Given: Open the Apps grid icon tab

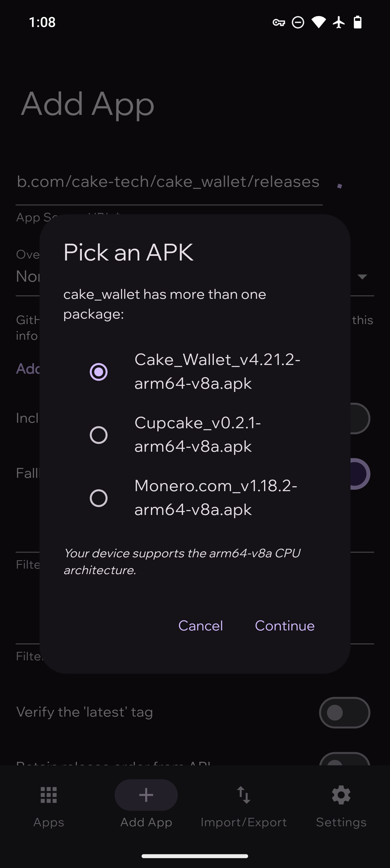Looking at the screenshot, I should point(48,795).
